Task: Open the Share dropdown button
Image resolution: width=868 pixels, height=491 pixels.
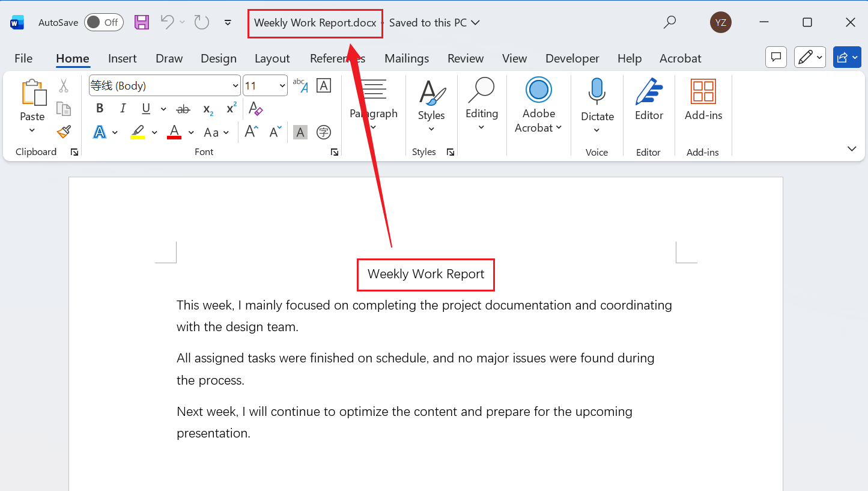Action: [847, 57]
